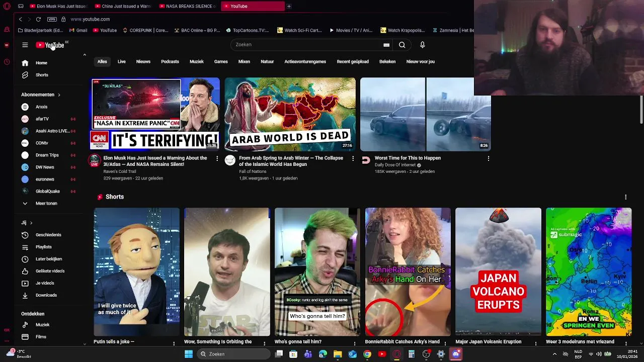Select the Alles filter chip

(x=102, y=61)
